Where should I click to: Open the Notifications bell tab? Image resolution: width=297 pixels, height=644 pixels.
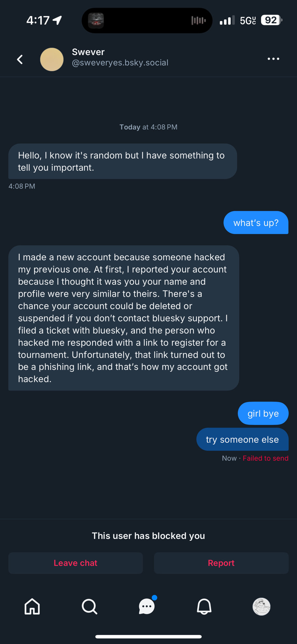point(204,607)
